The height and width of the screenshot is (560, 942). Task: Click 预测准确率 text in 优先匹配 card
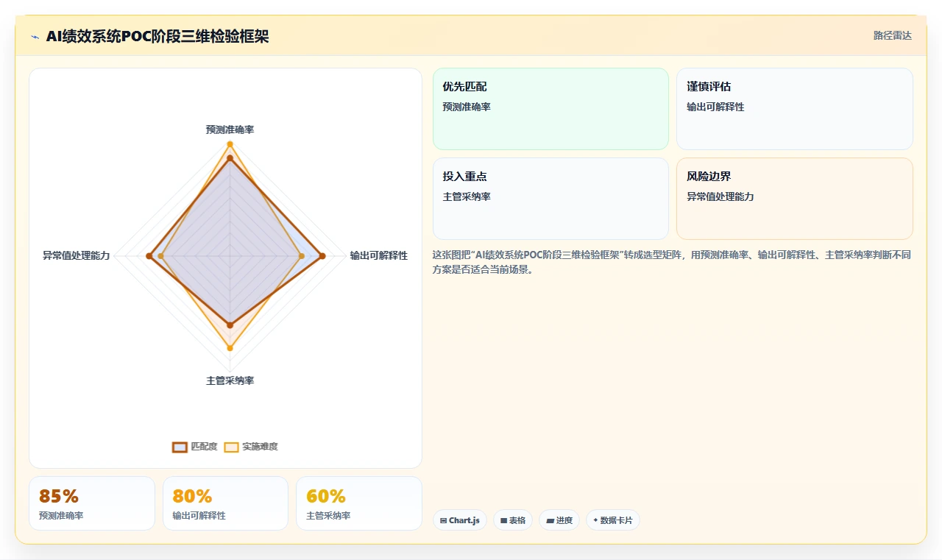pos(467,107)
